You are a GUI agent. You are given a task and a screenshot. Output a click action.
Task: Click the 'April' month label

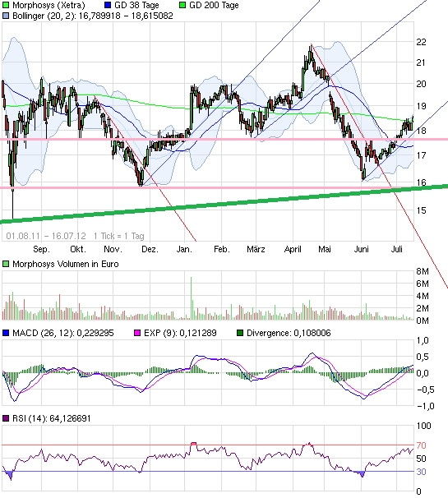pyautogui.click(x=293, y=249)
